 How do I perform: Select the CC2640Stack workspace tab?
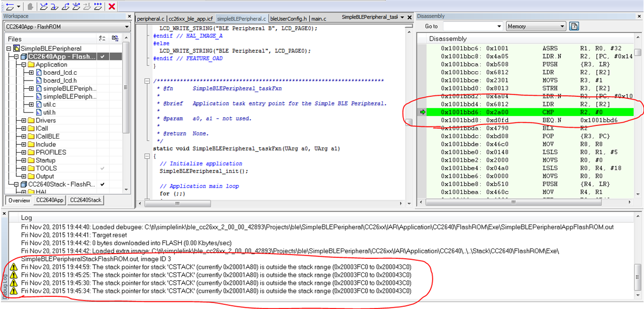[86, 200]
